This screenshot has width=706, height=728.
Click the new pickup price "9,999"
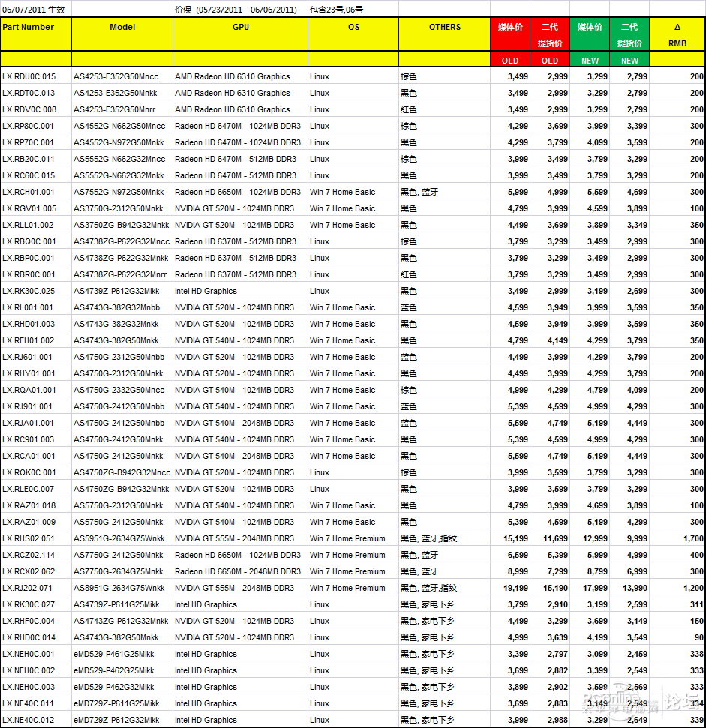point(637,538)
